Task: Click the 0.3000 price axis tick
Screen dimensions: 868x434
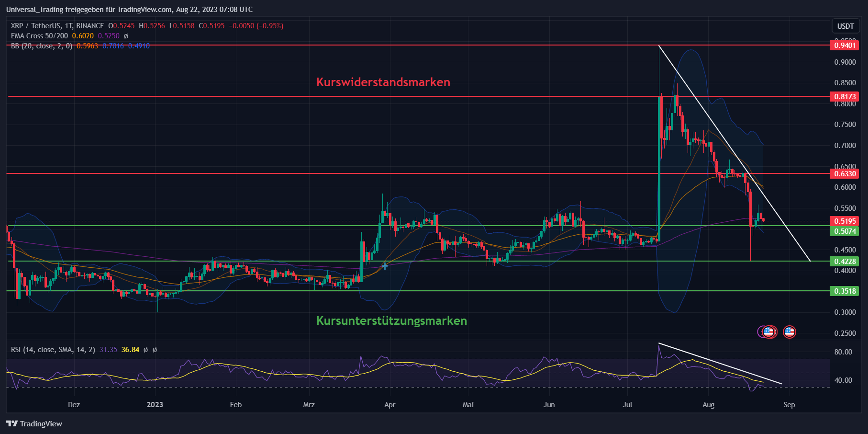Action: click(845, 312)
